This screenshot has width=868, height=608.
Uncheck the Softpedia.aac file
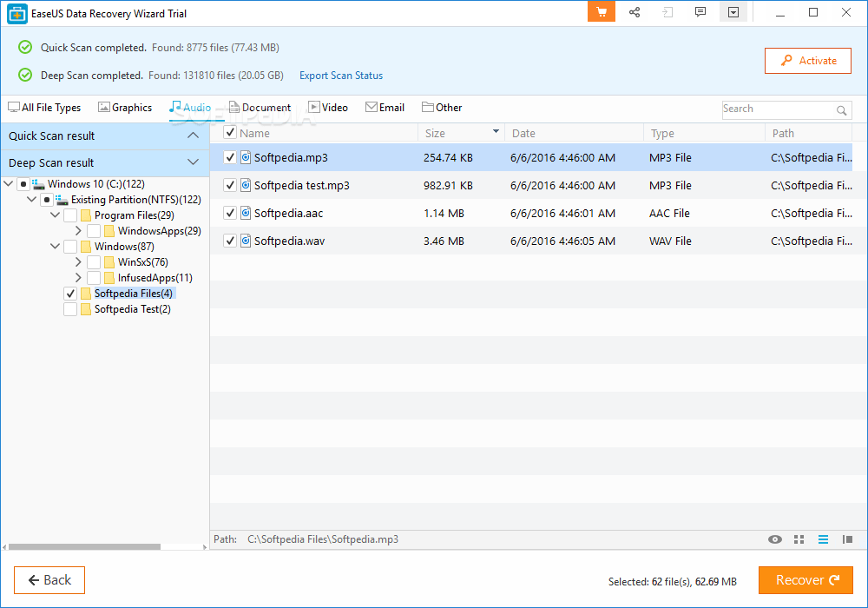point(229,213)
